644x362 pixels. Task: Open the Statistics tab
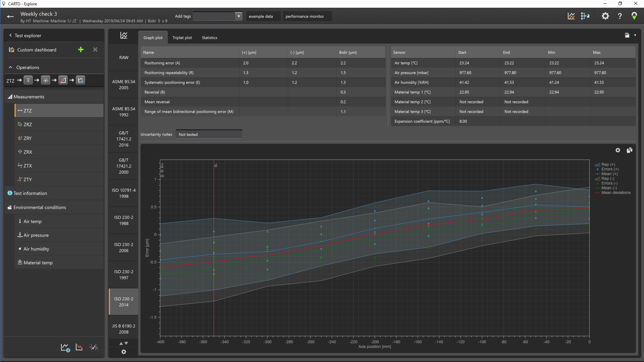tap(209, 38)
